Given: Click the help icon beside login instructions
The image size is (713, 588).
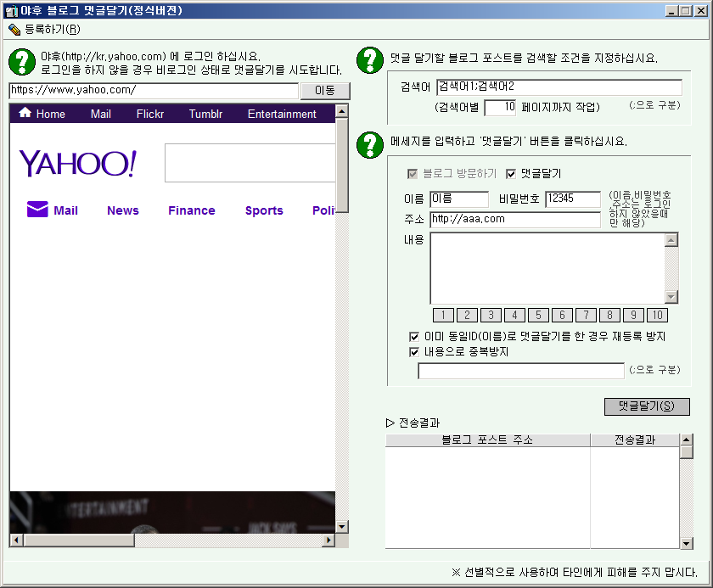Looking at the screenshot, I should (x=21, y=62).
